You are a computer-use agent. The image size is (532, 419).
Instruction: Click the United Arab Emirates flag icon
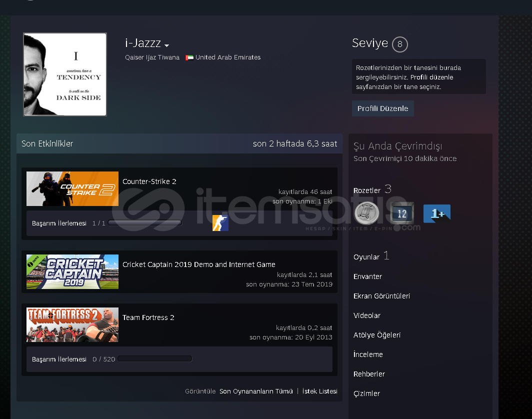pyautogui.click(x=189, y=57)
